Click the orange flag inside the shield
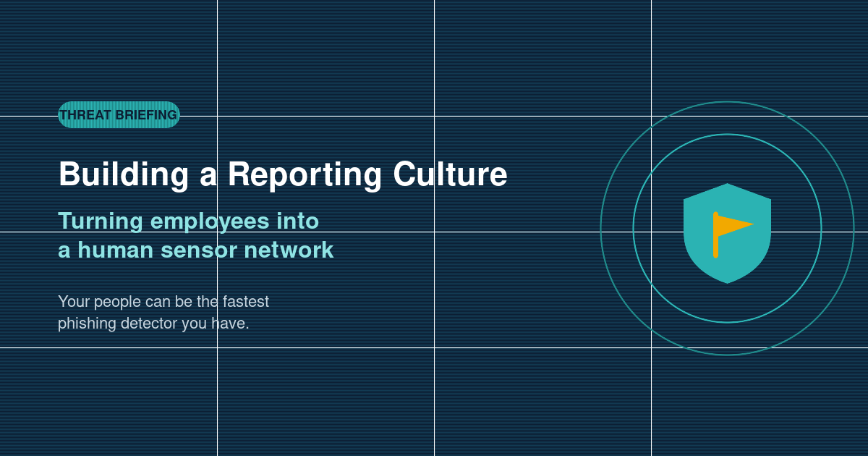 pyautogui.click(x=732, y=235)
